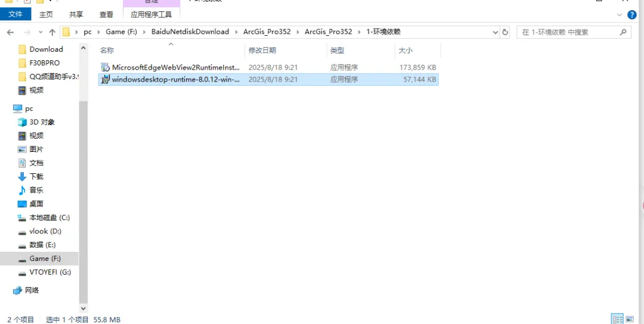Screen dimensions: 644x324
Task: Expand the ribbon with the chevron
Action: (620, 15)
